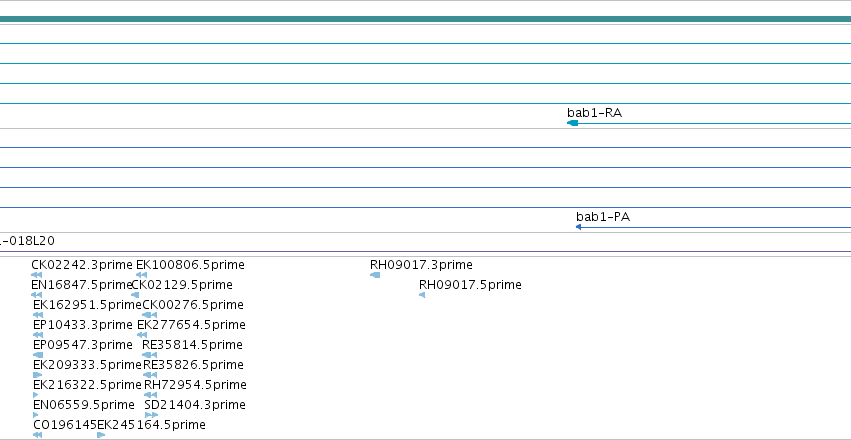Click the thick teal gene bar at the top
This screenshot has height=440, width=851.
coord(426,20)
